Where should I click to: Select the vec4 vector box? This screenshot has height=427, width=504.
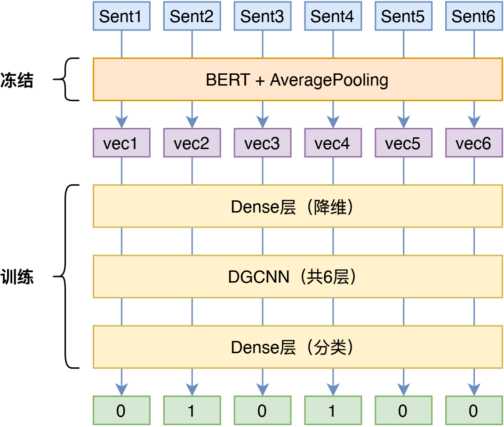point(332,142)
